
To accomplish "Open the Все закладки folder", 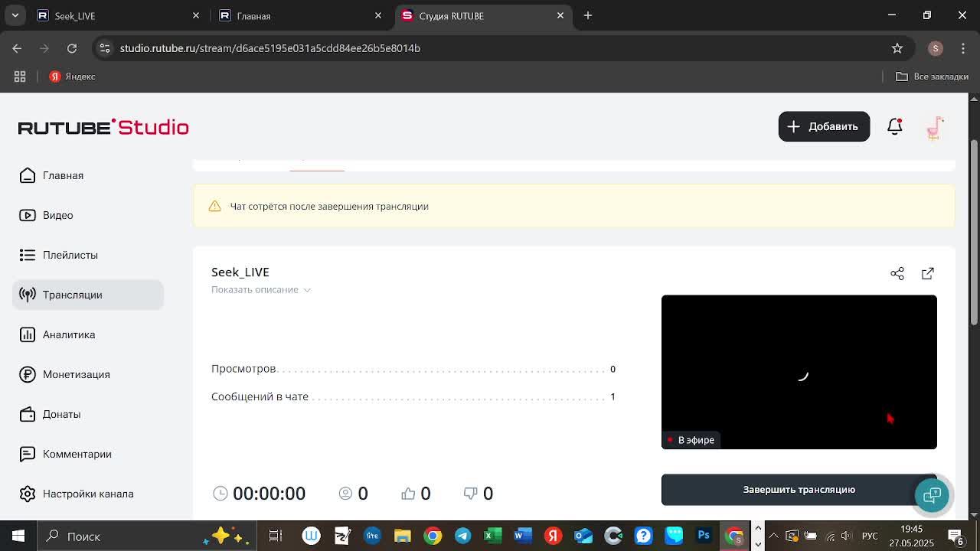I will click(x=932, y=77).
